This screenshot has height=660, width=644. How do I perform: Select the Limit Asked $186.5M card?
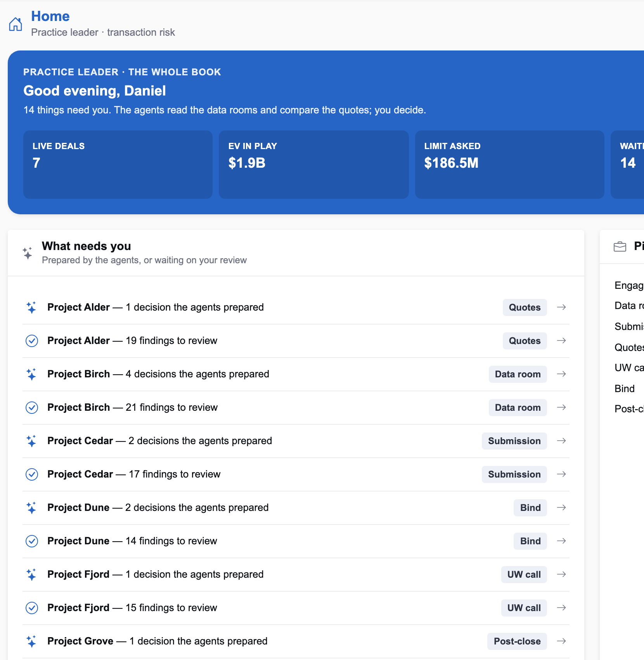point(510,165)
